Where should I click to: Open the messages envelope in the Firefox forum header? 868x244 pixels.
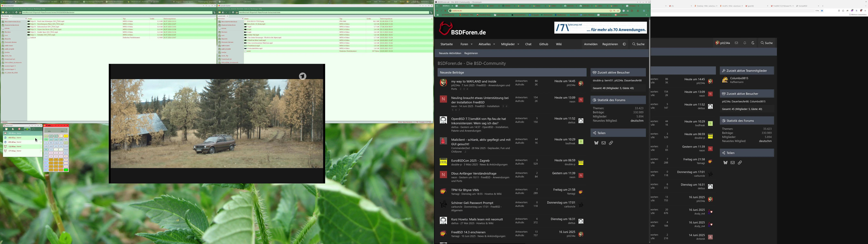click(x=736, y=43)
